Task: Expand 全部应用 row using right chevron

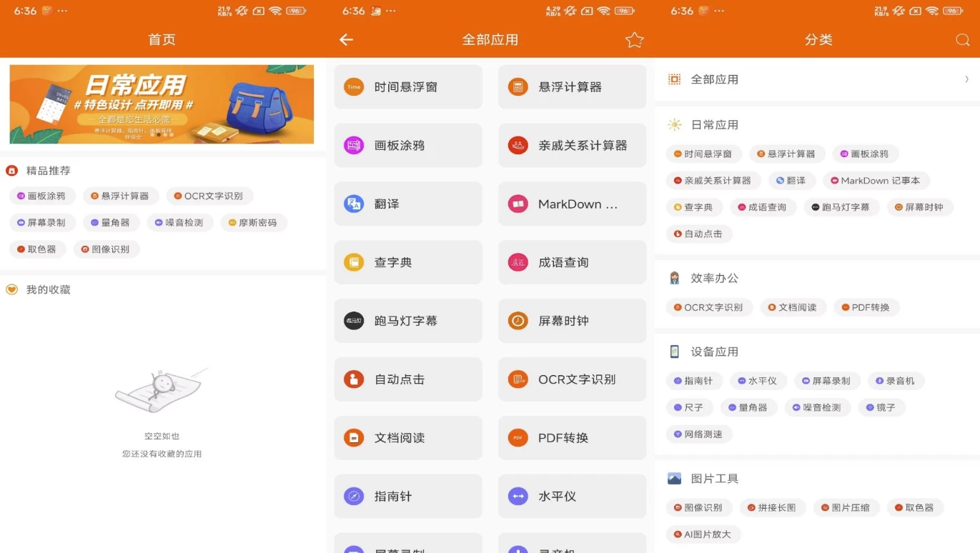Action: (x=967, y=79)
